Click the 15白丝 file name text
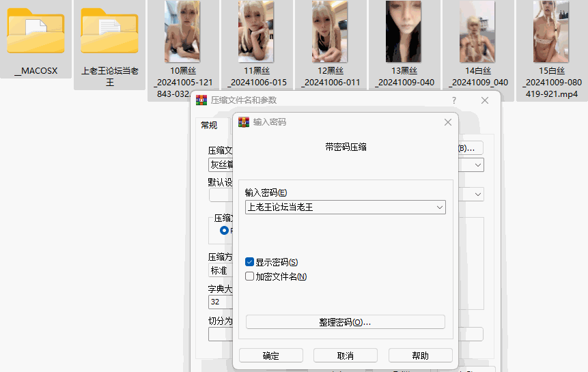 coord(552,83)
